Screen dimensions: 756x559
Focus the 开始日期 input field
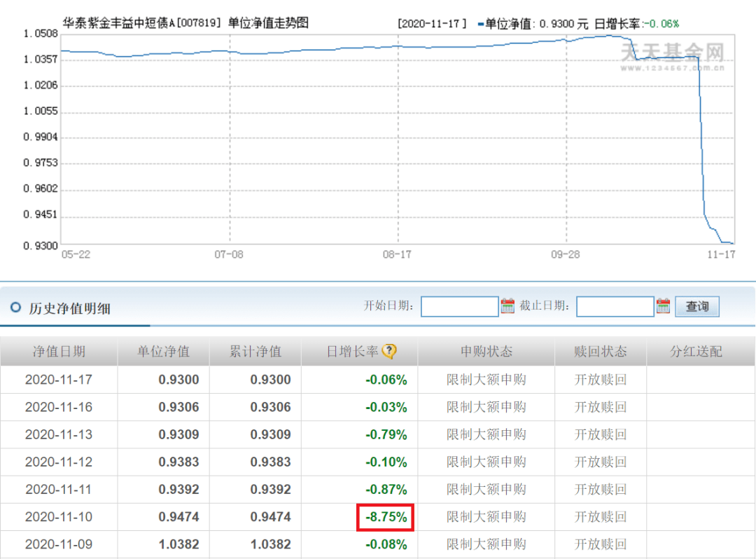459,306
